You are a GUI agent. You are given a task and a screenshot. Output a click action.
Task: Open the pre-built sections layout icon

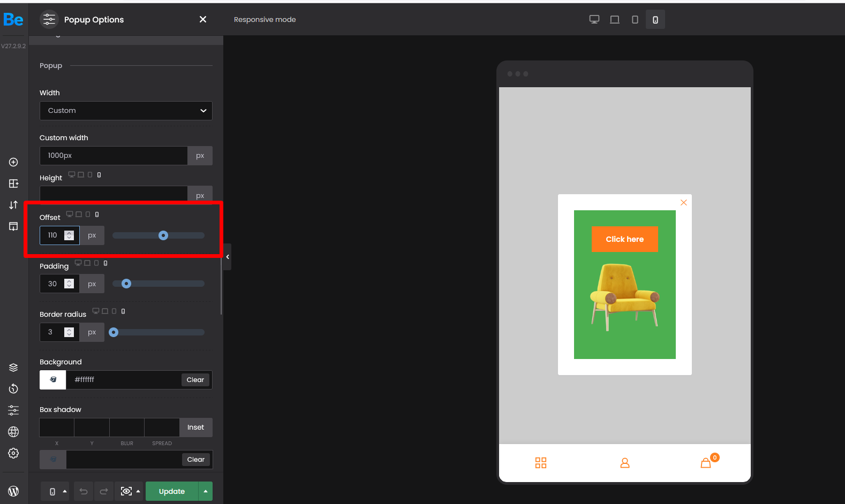13,184
